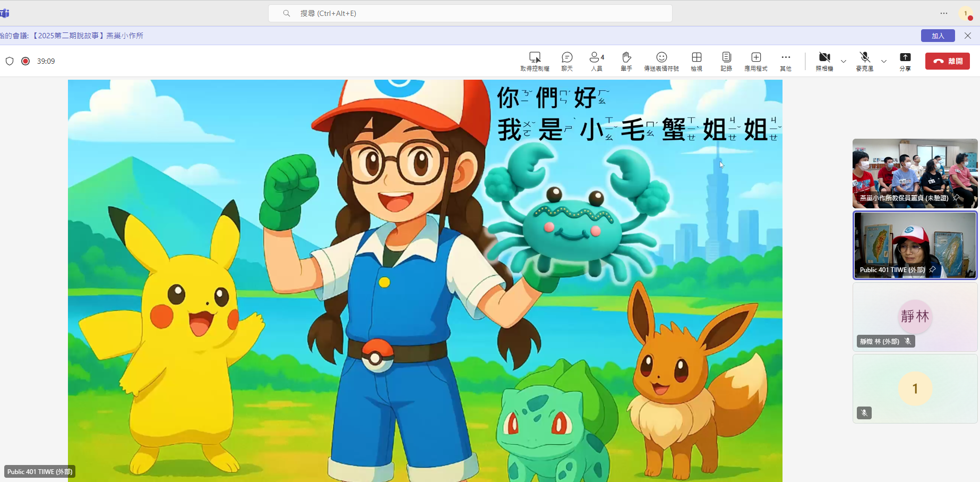Unmute the 麥克風 microphone

864,58
